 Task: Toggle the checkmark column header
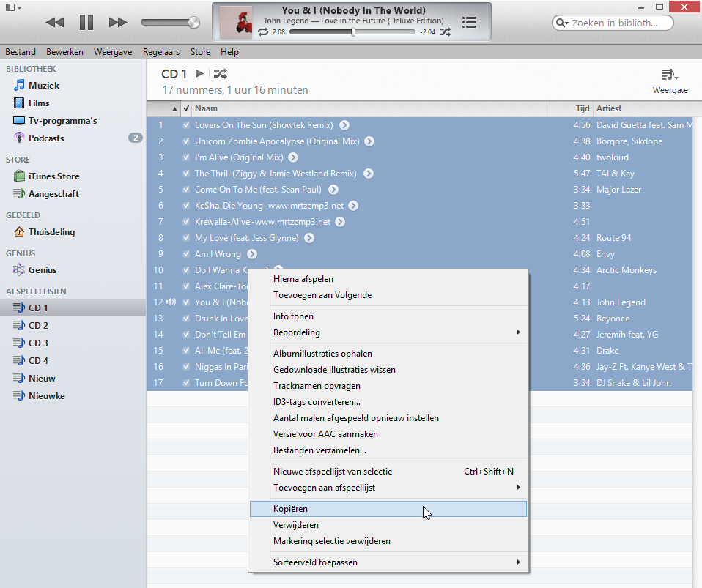coord(186,108)
